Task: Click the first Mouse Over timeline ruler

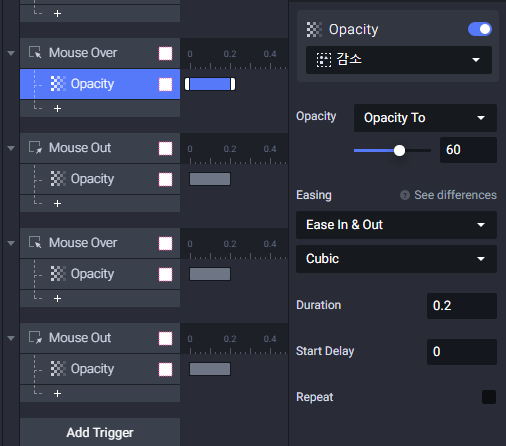Action: (x=234, y=53)
